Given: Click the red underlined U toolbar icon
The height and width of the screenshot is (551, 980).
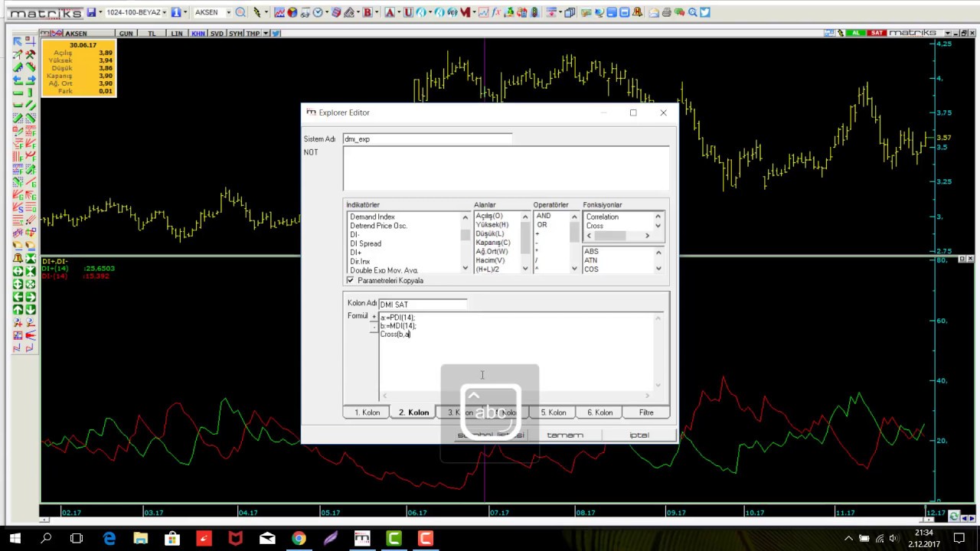Looking at the screenshot, I should (x=408, y=12).
